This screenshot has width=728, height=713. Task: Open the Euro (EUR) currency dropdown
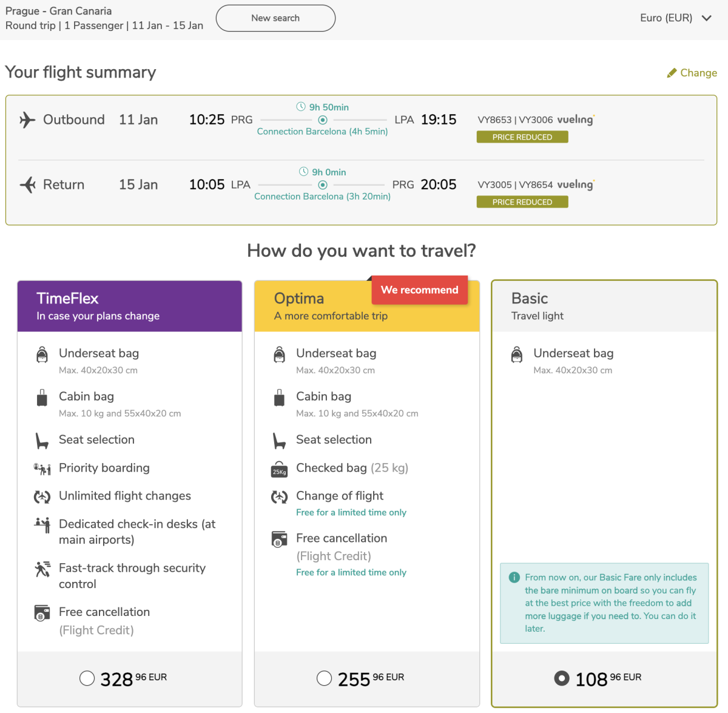pos(675,18)
